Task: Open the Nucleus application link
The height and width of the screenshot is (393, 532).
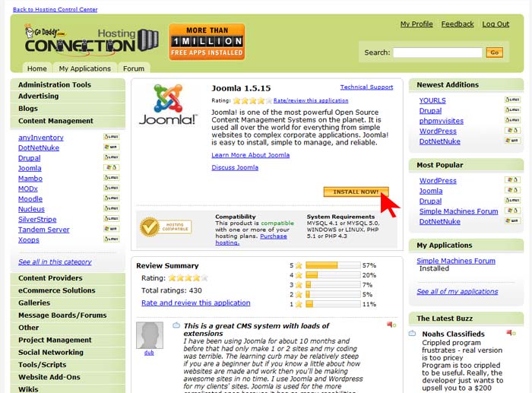Action: pos(32,209)
